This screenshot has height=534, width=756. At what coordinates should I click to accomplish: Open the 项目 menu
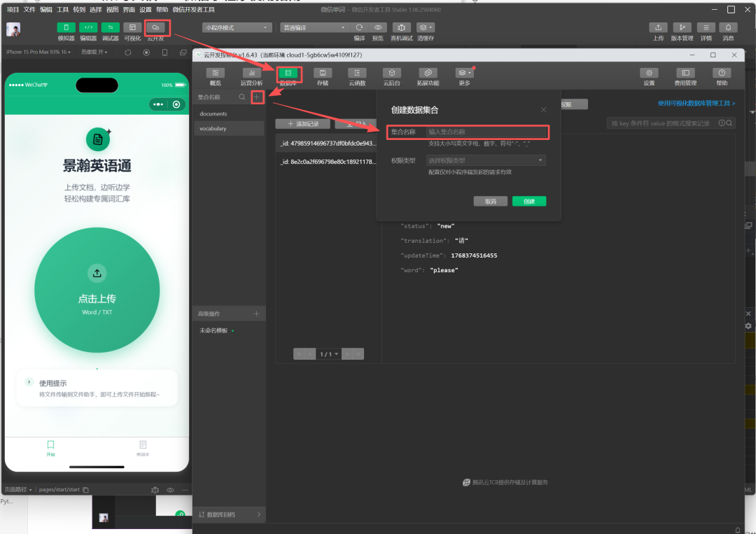click(13, 10)
